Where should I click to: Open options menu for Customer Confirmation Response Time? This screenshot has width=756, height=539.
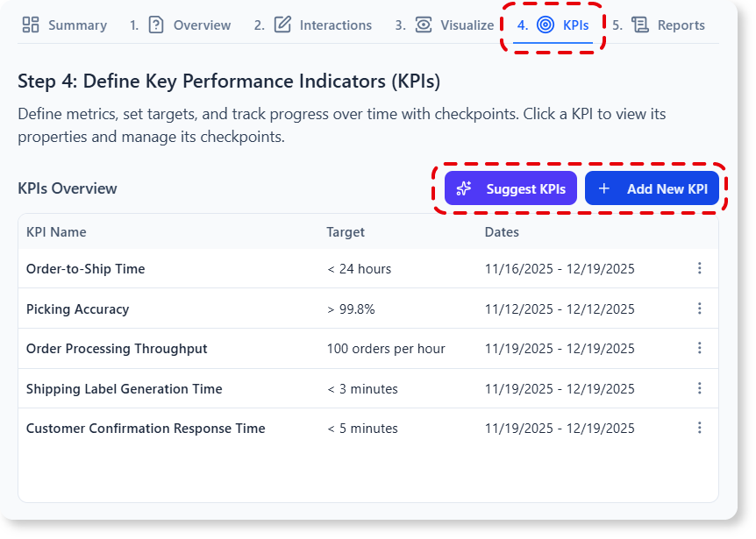699,428
